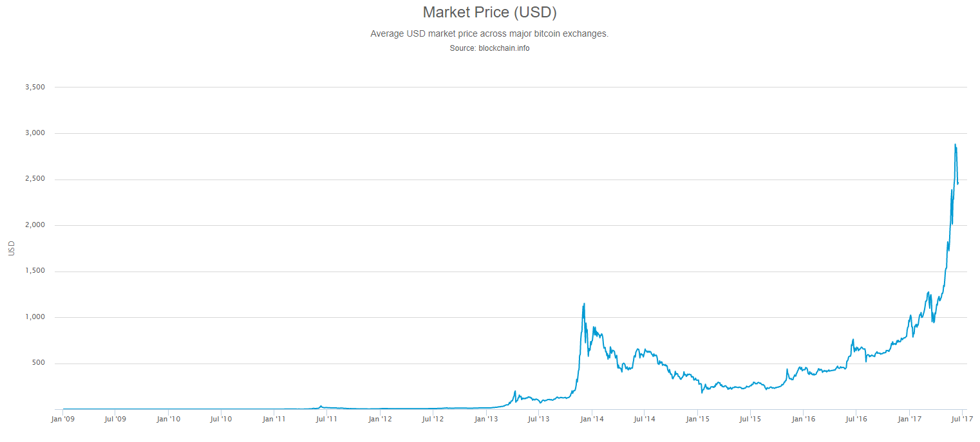Click the Jan '09 x-axis label
The image size is (980, 442).
click(x=62, y=419)
